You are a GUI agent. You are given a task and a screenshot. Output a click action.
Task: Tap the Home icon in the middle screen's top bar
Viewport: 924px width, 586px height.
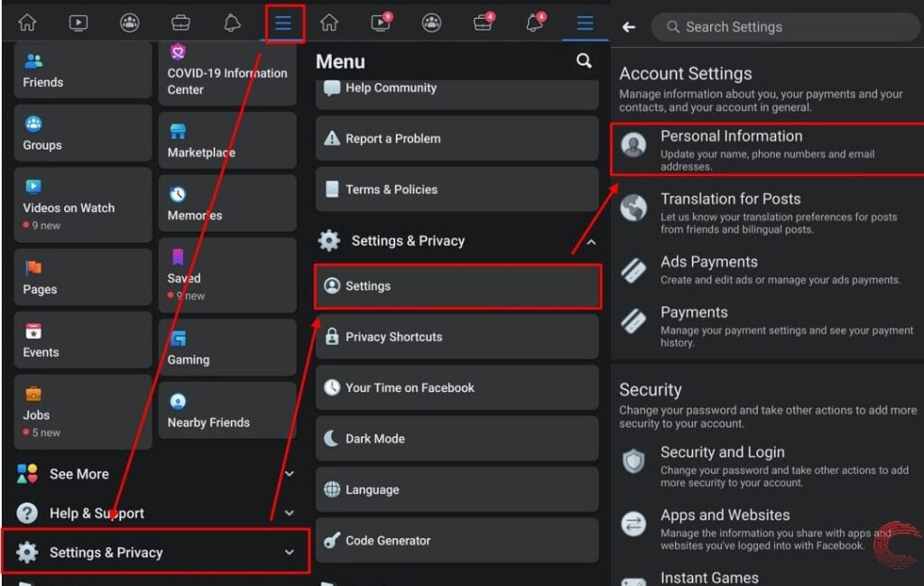tap(329, 23)
